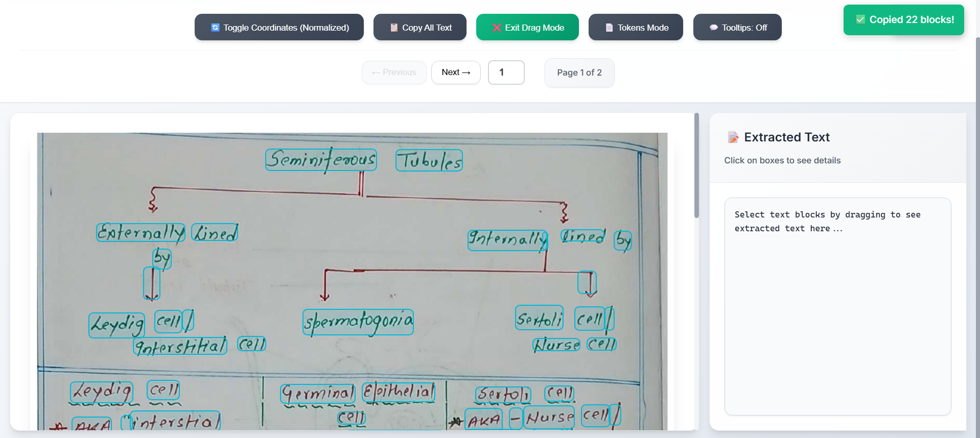Viewport: 980px width, 438px height.
Task: Click the refresh icon on Toggle Coordinates
Action: click(215, 28)
